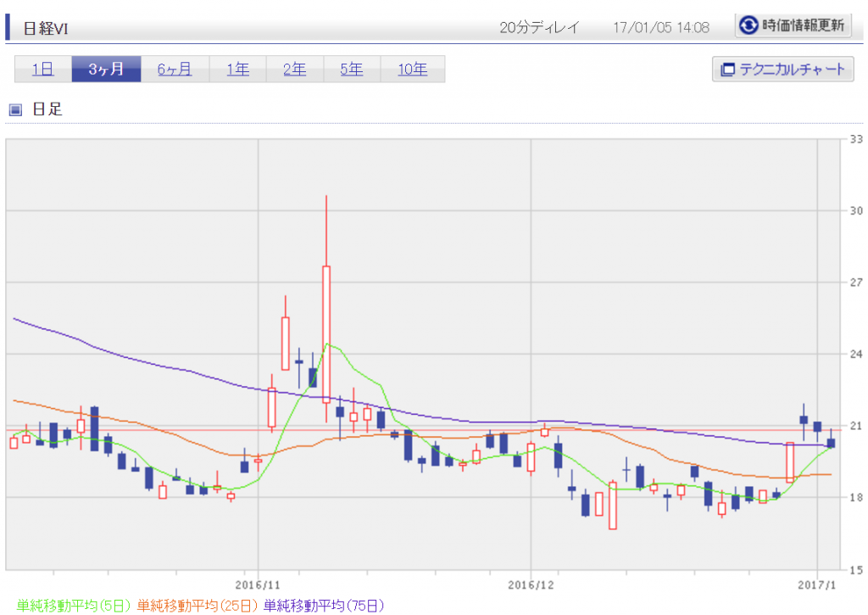Screen dimensions: 868x615
Task: Click the 単純移動平均(5日) green legend label
Action: point(74,606)
